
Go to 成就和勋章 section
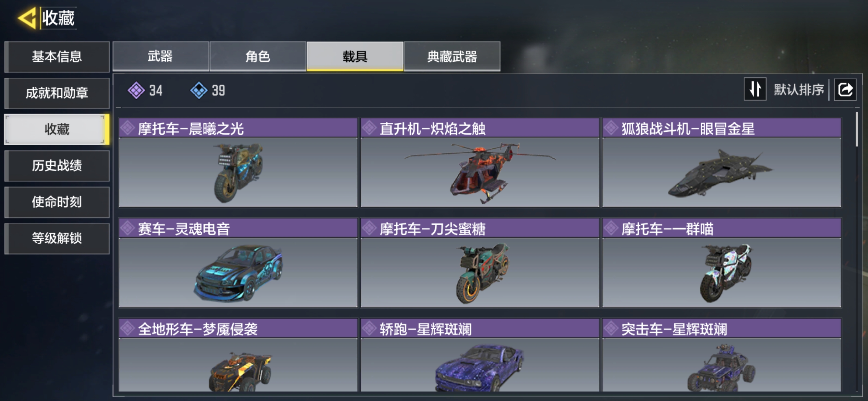click(57, 93)
